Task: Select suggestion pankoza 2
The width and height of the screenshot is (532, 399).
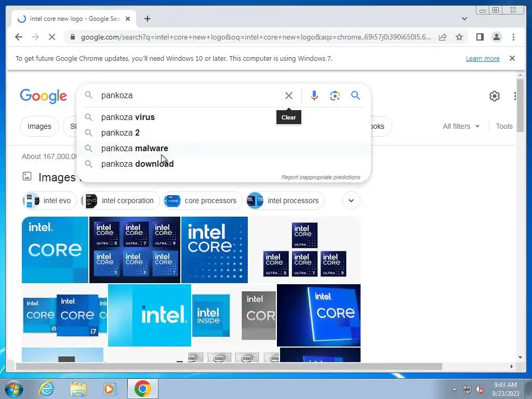Action: tap(224, 132)
